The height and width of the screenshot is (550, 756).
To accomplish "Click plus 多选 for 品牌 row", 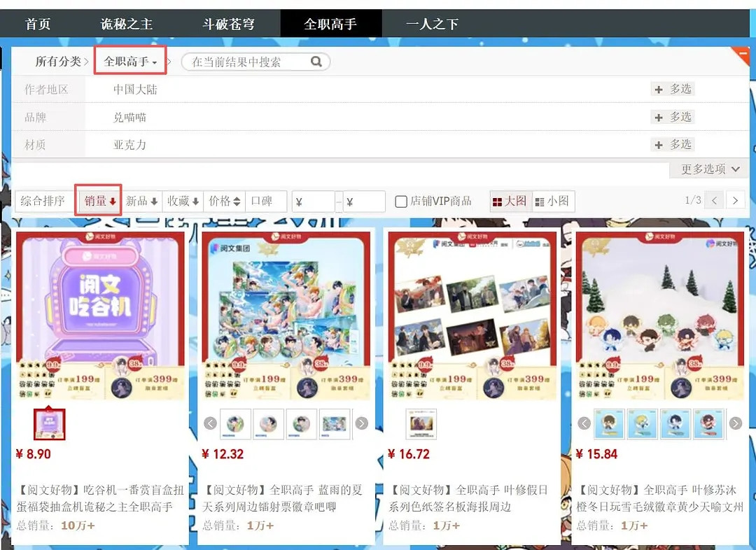I will (x=673, y=117).
